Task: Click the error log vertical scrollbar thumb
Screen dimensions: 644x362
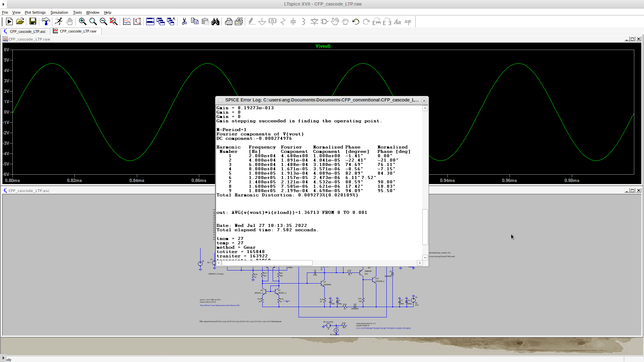Action: 425,227
